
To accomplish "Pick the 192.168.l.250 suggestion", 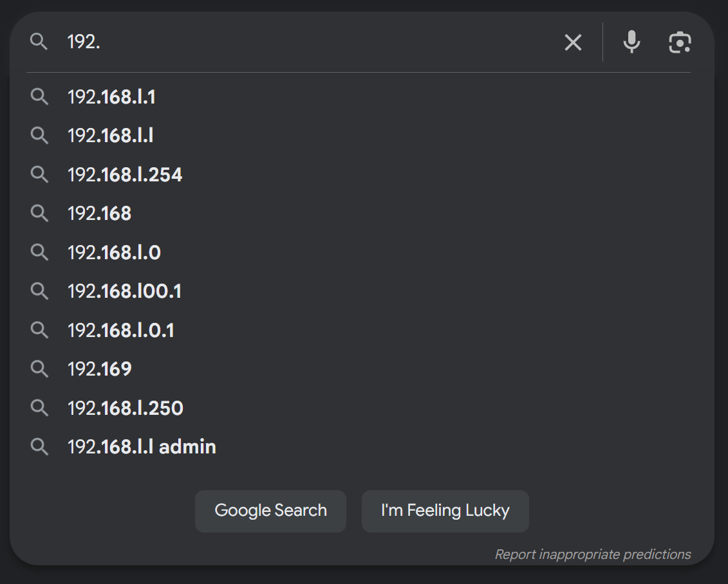I will tap(126, 408).
